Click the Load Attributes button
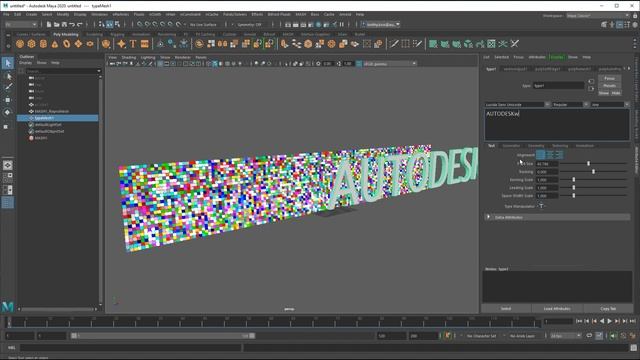 (x=557, y=309)
